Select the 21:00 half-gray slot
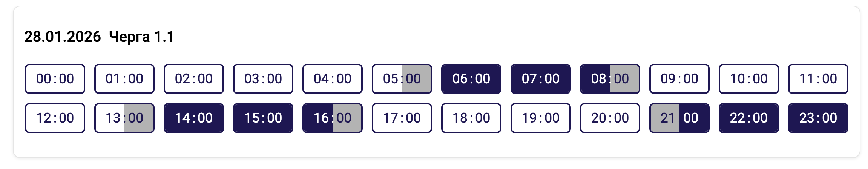The image size is (868, 169). (x=679, y=118)
